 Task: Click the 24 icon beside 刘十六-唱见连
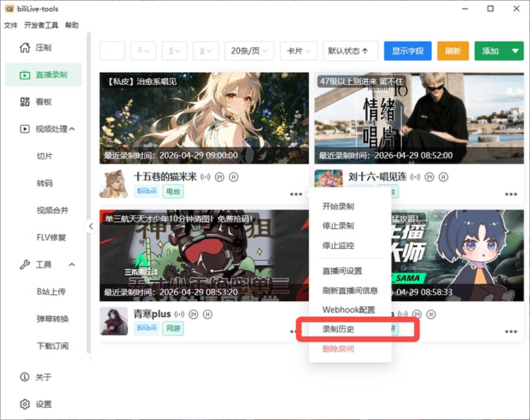[429, 177]
